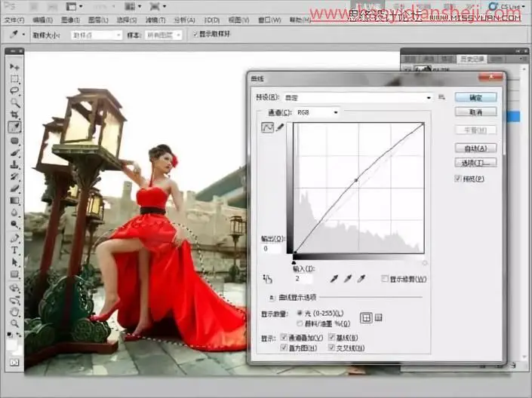
Task: Select the Clone Stamp tool
Action: pos(14,164)
